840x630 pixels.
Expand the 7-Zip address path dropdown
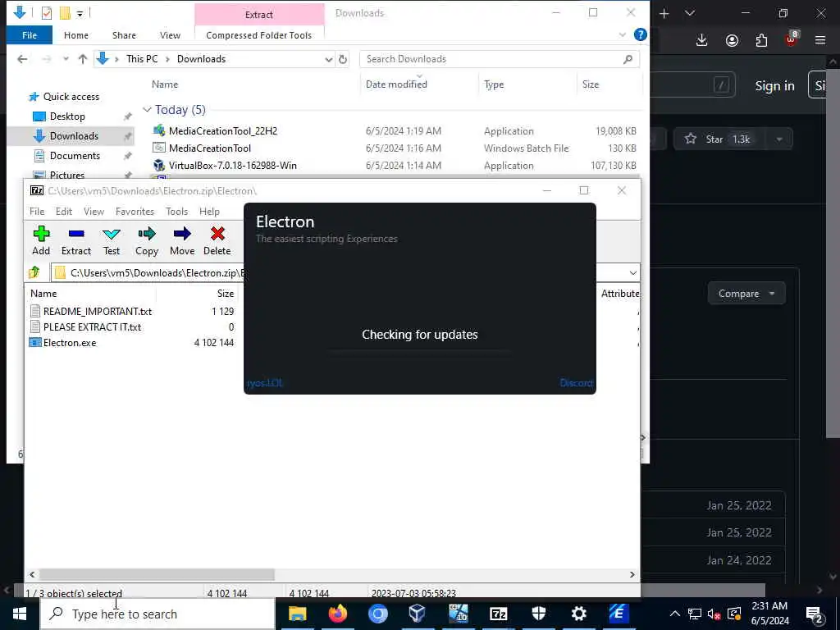[x=632, y=272]
